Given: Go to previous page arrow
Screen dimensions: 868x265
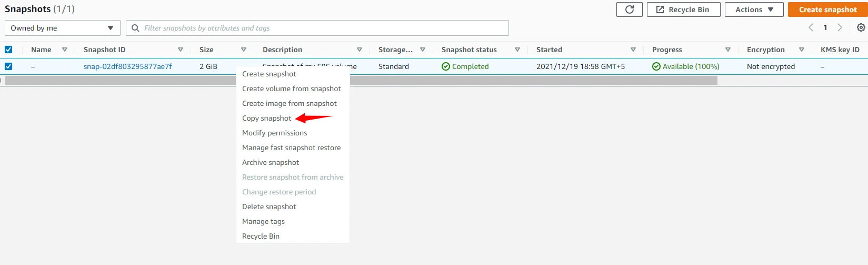Looking at the screenshot, I should coord(811,27).
